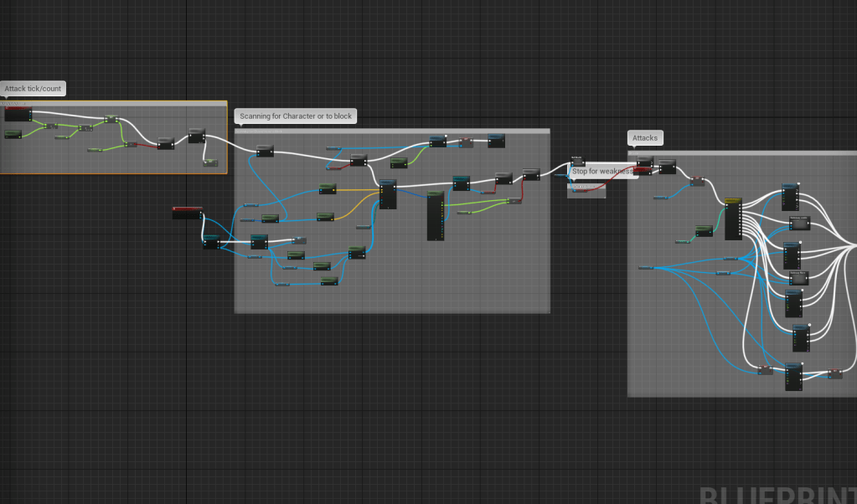The height and width of the screenshot is (504, 857).
Task: Select the red event node inside Attack tick/count
Action: pyautogui.click(x=18, y=113)
